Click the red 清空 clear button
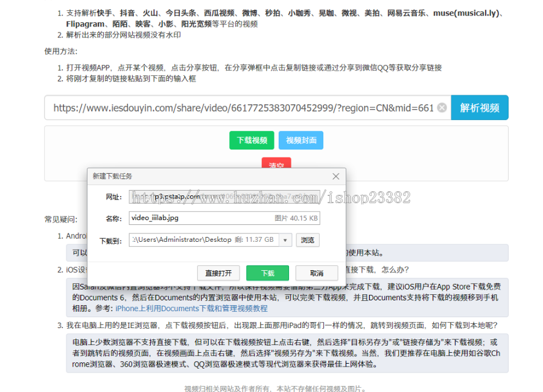The height and width of the screenshot is (392, 543). (276, 163)
